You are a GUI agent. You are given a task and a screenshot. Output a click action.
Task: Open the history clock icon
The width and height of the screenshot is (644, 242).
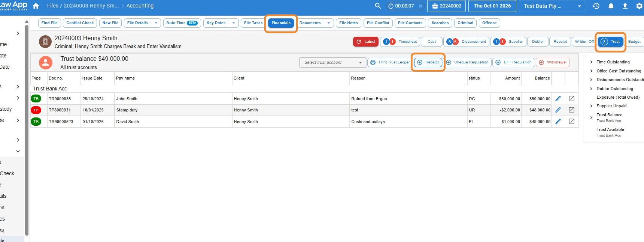point(596,6)
